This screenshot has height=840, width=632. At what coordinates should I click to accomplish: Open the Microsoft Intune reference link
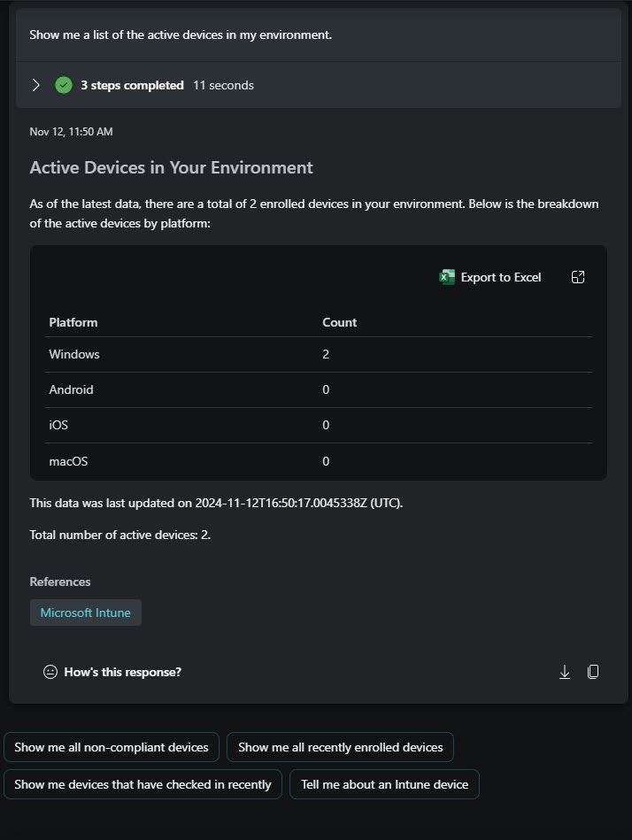pyautogui.click(x=86, y=613)
